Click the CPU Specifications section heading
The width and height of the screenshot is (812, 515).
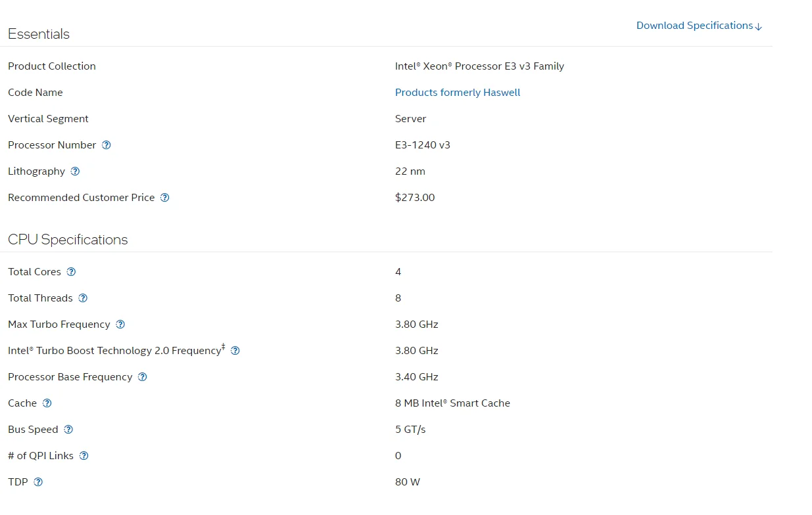pyautogui.click(x=68, y=240)
